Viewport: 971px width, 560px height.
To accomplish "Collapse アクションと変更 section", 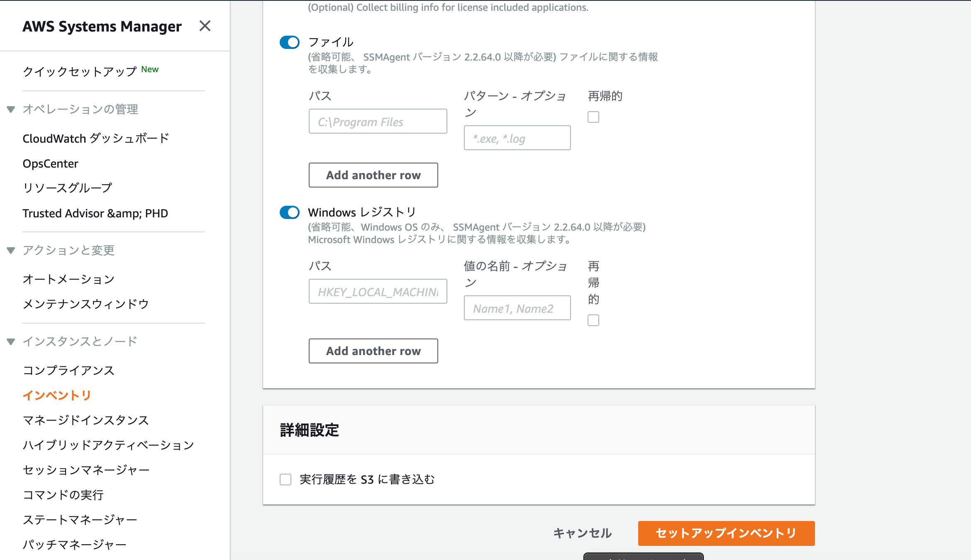I will click(11, 251).
